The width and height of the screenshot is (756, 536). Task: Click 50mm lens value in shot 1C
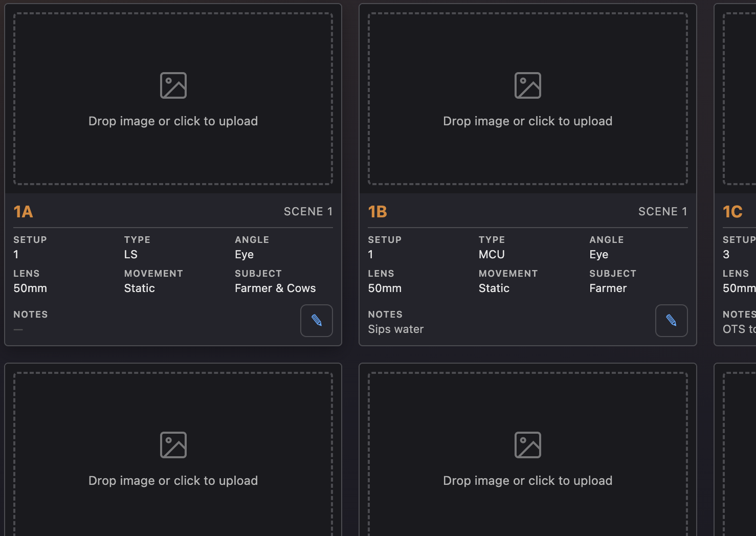[739, 288]
